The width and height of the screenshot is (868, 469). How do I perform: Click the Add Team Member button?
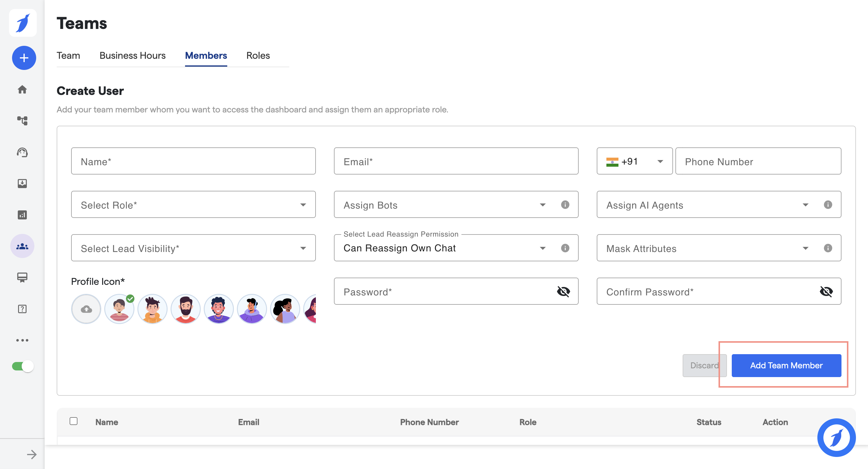[x=786, y=365]
